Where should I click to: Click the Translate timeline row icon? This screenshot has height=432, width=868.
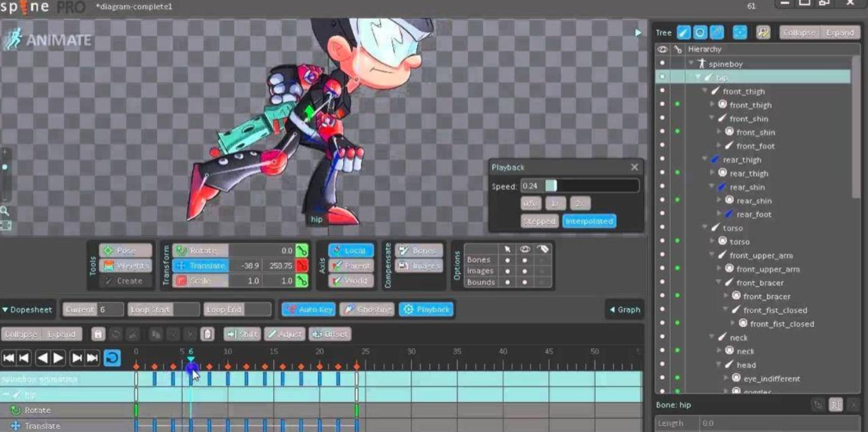tap(15, 426)
